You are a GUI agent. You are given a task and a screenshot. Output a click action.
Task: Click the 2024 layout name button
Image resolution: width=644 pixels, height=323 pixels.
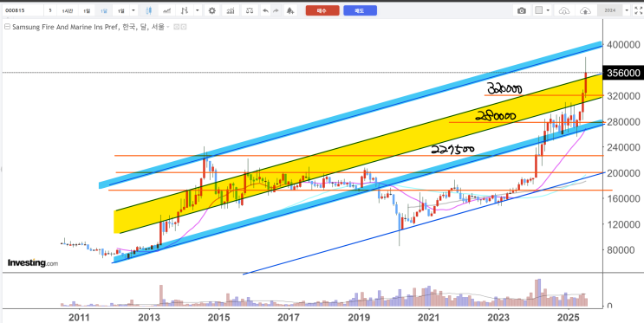pos(610,10)
